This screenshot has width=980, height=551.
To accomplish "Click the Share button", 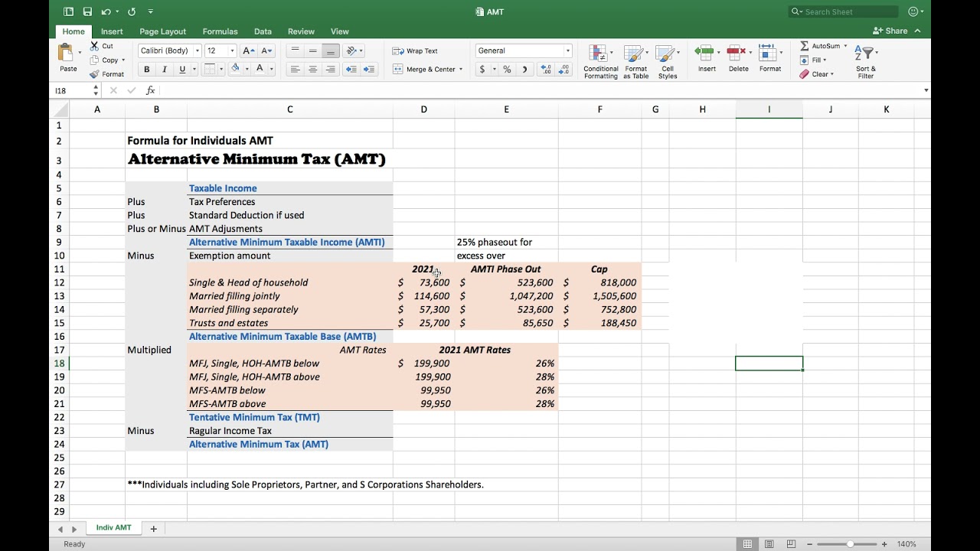I will click(x=891, y=31).
